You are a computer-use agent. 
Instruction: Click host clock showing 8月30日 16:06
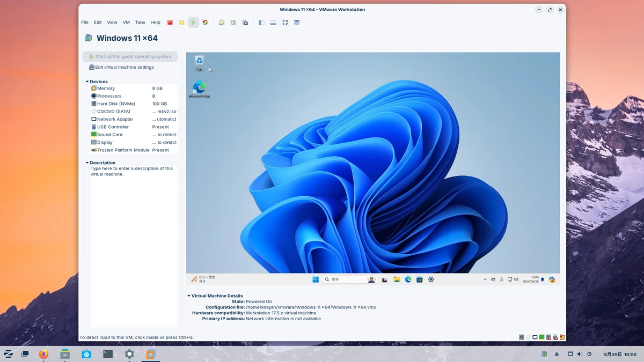620,354
